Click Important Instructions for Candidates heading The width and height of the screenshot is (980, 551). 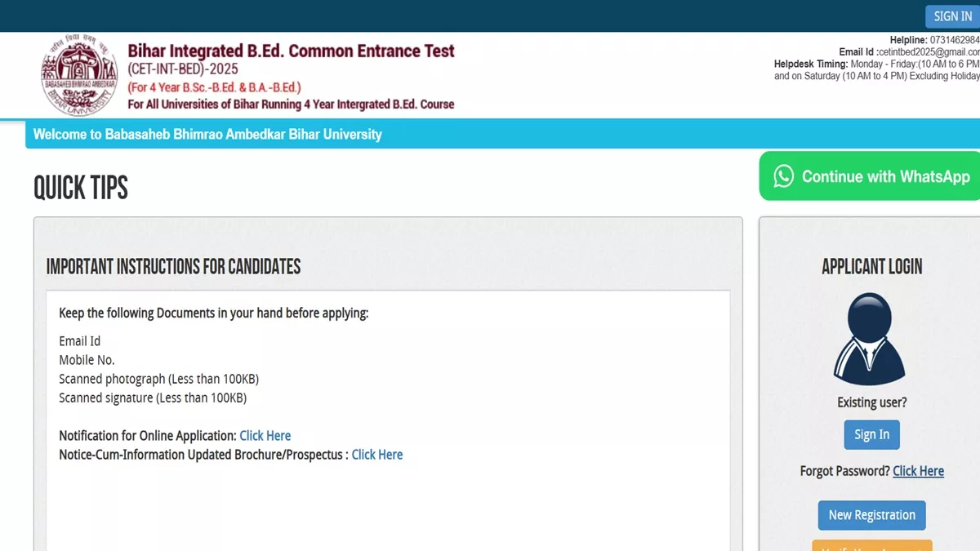(x=173, y=266)
